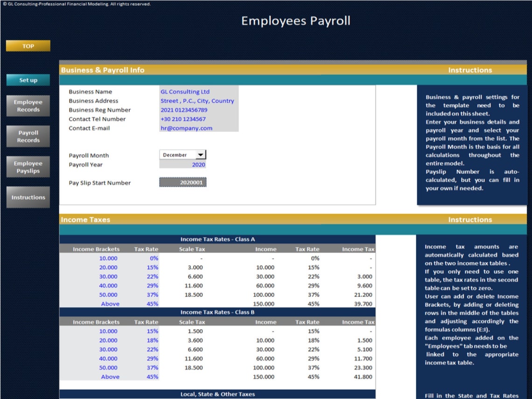Click the hr@company.com email link
The width and height of the screenshot is (532, 399).
tap(186, 128)
